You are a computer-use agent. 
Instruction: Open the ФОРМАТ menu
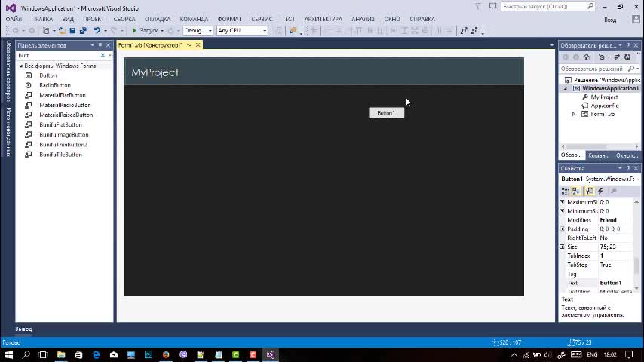pyautogui.click(x=229, y=19)
